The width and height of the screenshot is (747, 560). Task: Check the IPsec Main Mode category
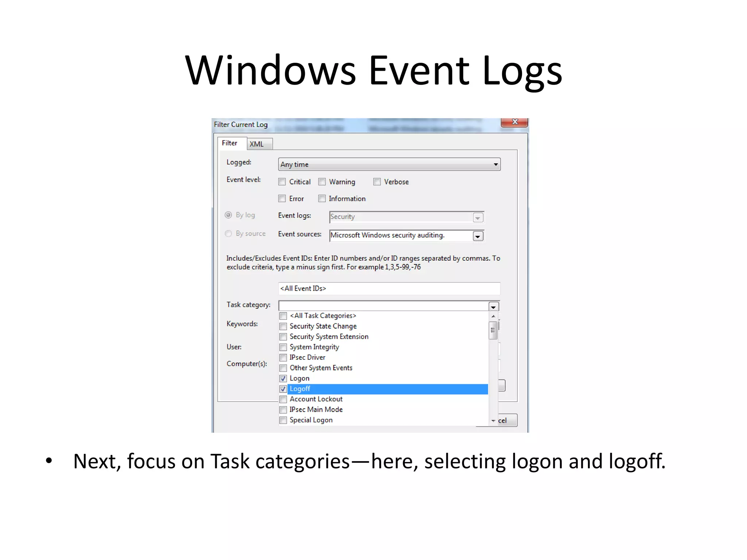click(x=283, y=410)
